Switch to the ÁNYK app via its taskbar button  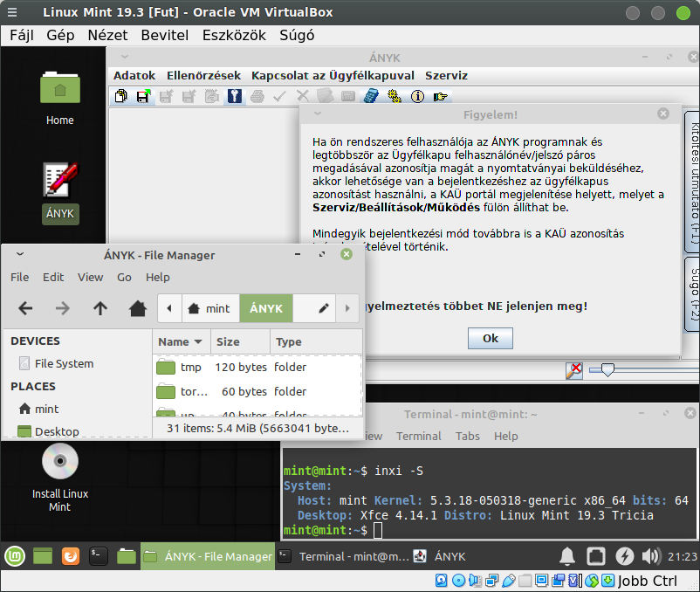[440, 556]
